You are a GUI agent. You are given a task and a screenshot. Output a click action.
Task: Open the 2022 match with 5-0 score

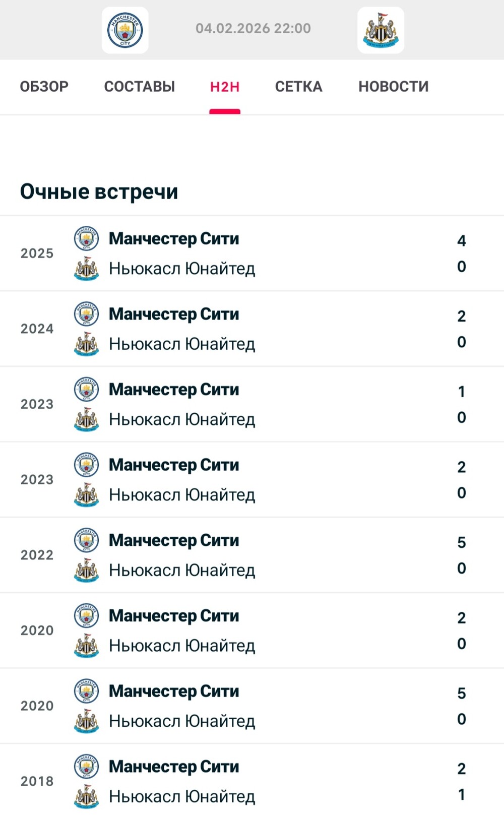tap(252, 555)
